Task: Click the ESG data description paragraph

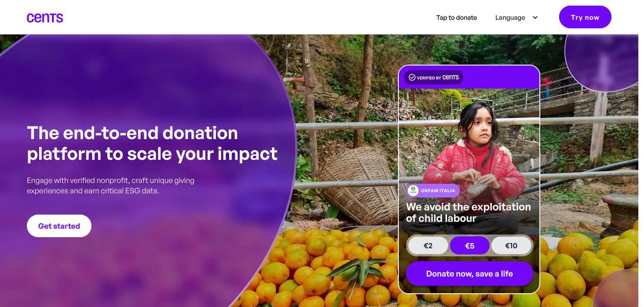Action: point(111,186)
